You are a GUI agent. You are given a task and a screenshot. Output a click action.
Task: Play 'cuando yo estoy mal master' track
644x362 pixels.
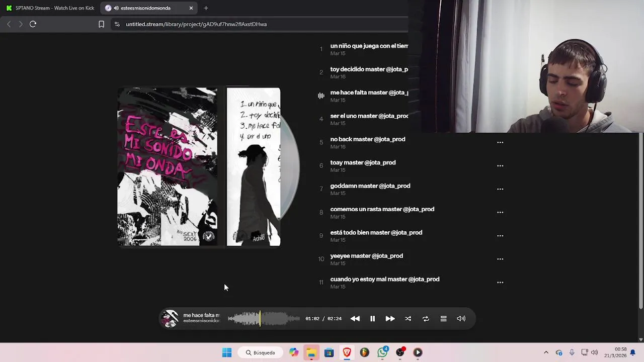coord(385,280)
